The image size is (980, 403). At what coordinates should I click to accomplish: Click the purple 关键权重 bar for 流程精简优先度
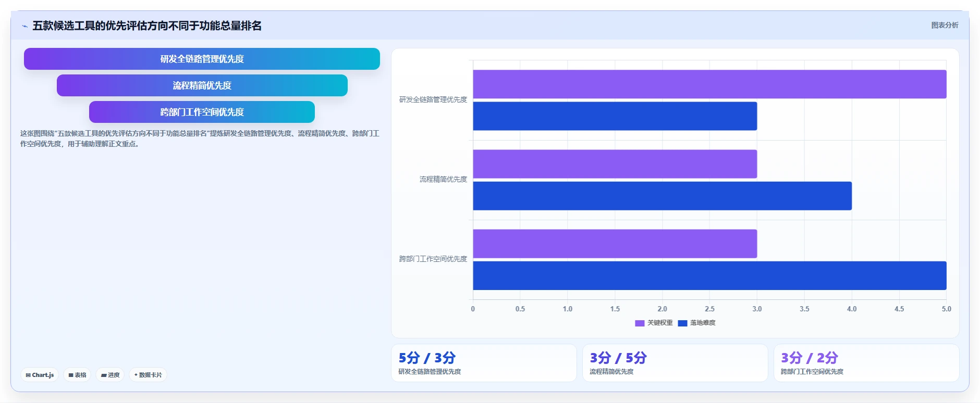(615, 164)
